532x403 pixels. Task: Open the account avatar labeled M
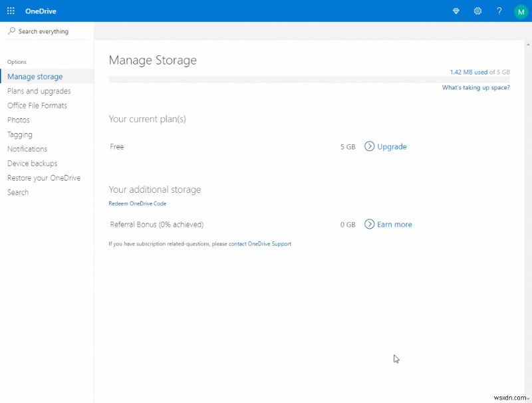[521, 11]
